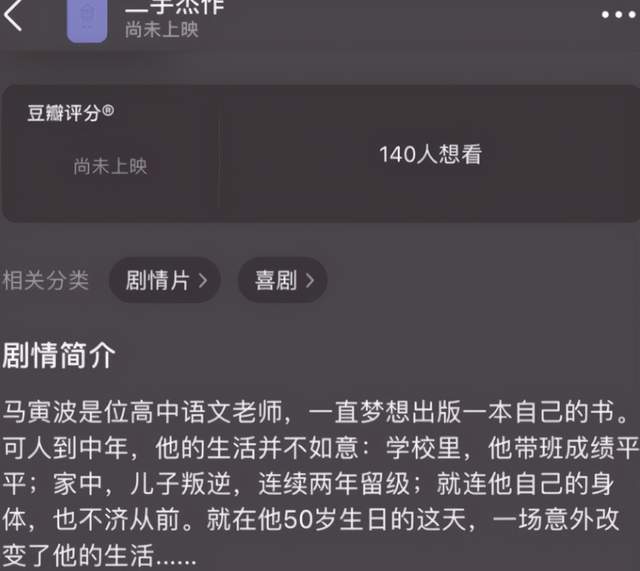640x571 pixels.
Task: Tap the 剧情简介 section heading
Action: (59, 355)
